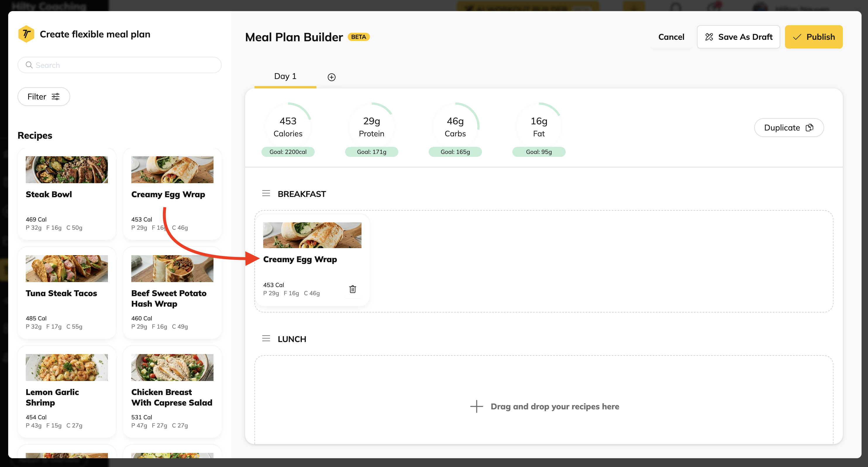The width and height of the screenshot is (868, 467).
Task: Delete Creamy Egg Wrap with trash icon
Action: [352, 289]
